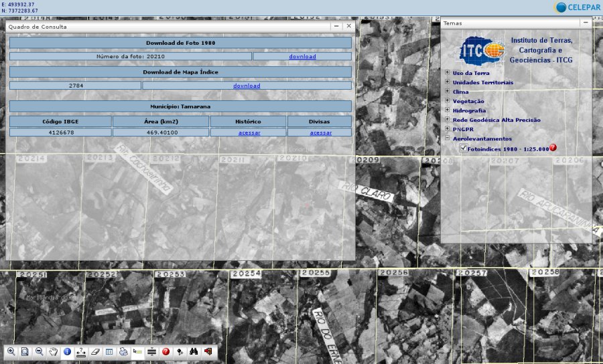Uncheck the Fotoíndices 1980 layer checkbox
Viewport: 603px width, 364px height.
pos(464,148)
